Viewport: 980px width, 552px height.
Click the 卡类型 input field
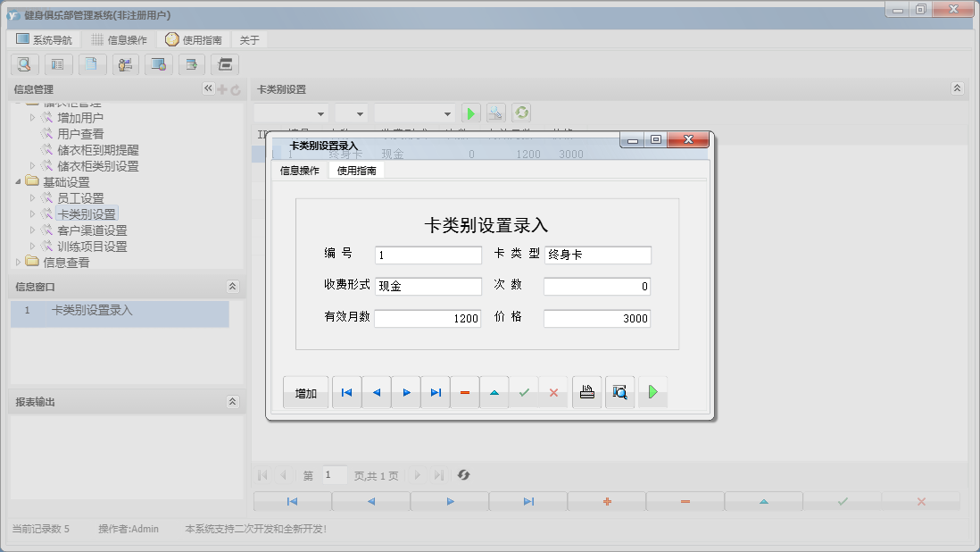pos(597,255)
